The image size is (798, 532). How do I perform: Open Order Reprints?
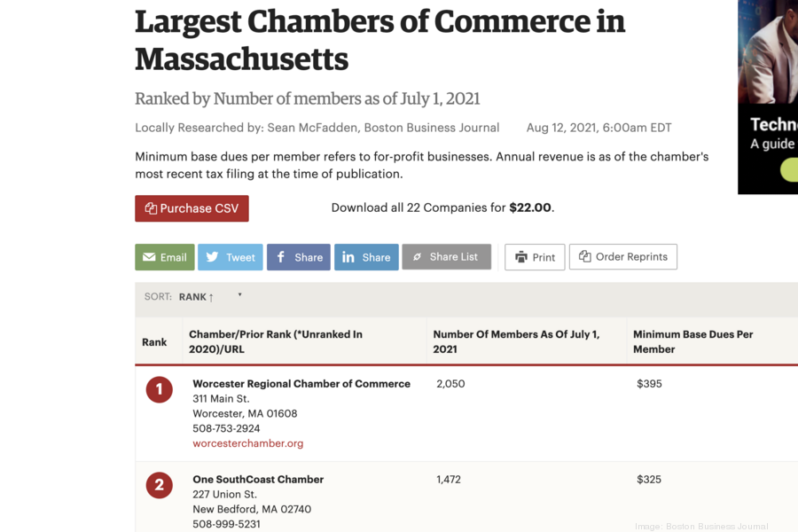(x=622, y=257)
